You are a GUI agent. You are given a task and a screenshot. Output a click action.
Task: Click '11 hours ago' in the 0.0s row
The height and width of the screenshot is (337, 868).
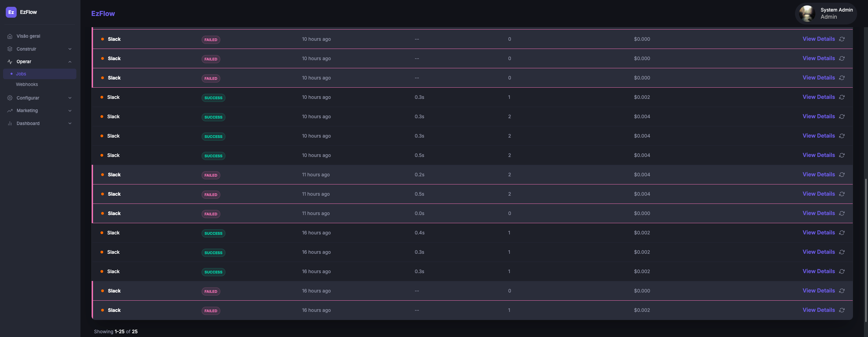[x=316, y=213]
